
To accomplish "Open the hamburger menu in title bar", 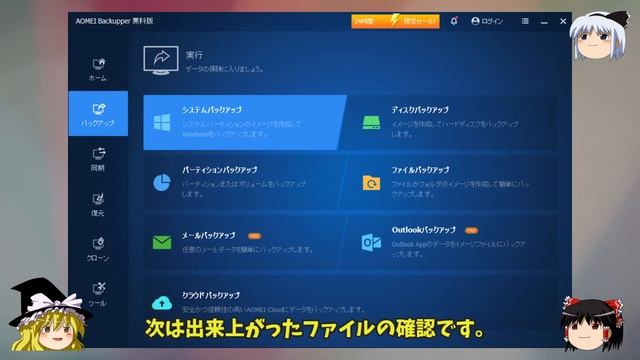I will 525,21.
